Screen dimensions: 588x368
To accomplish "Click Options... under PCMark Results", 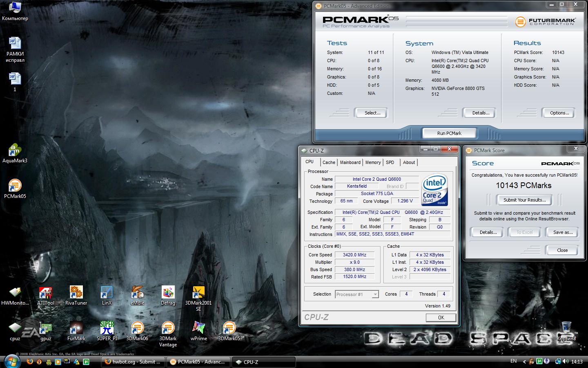I will [558, 113].
